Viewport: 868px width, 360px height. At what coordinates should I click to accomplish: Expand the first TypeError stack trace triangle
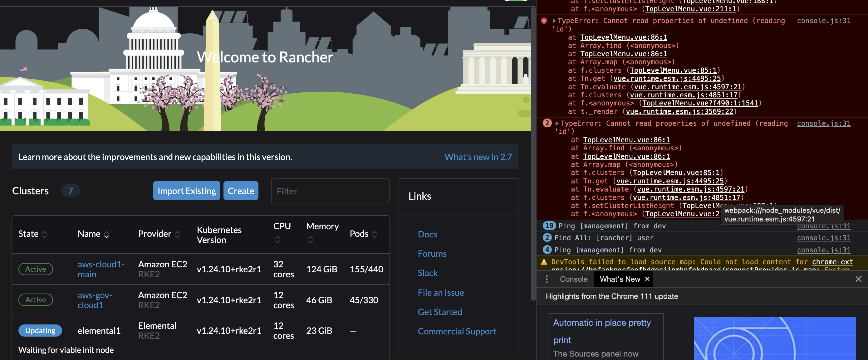pos(555,21)
